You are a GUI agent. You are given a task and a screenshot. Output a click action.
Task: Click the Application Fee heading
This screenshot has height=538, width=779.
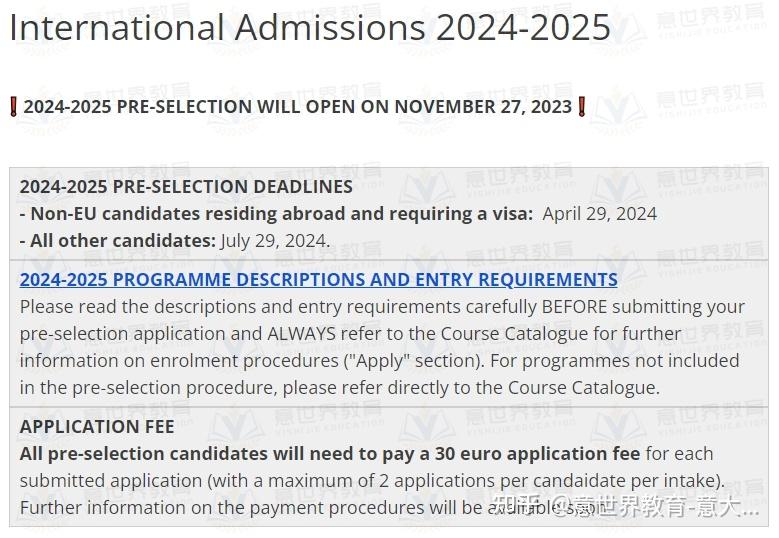coord(97,426)
